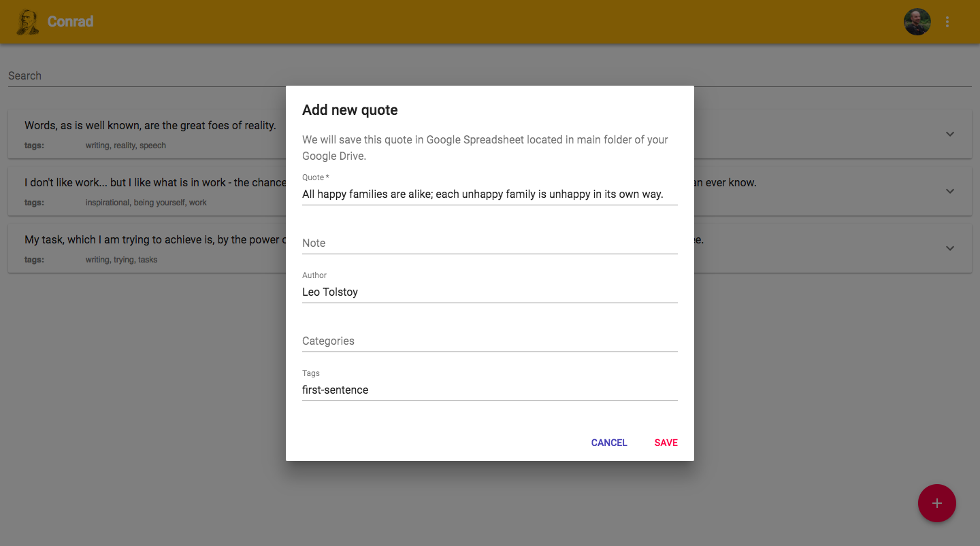Image resolution: width=980 pixels, height=546 pixels.
Task: Expand the "I don't like work" quote
Action: pyautogui.click(x=950, y=191)
